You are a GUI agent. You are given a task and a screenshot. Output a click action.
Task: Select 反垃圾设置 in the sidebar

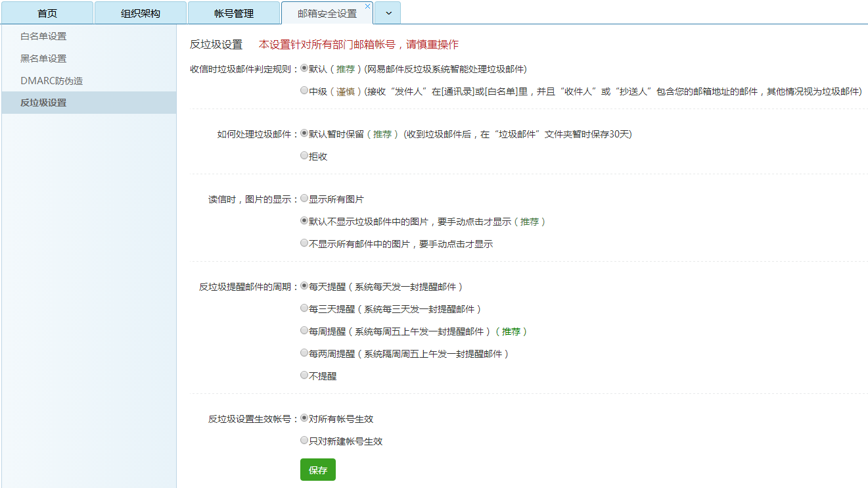coord(42,102)
